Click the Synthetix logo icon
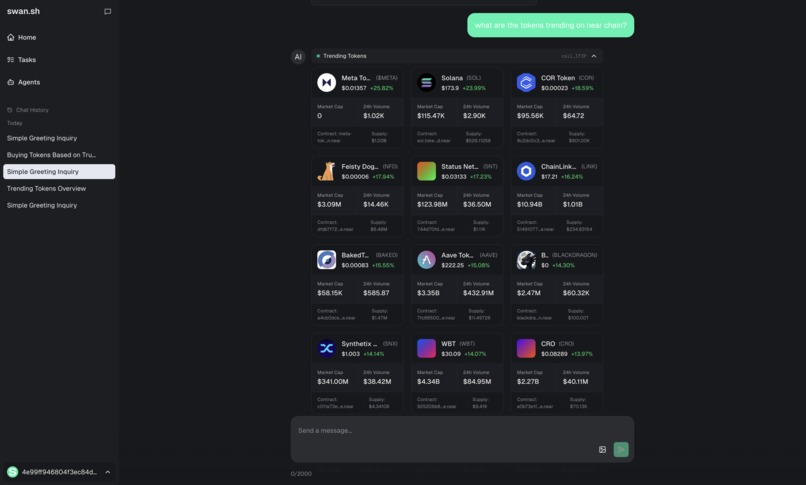Viewport: 806px width, 485px height. pos(326,348)
